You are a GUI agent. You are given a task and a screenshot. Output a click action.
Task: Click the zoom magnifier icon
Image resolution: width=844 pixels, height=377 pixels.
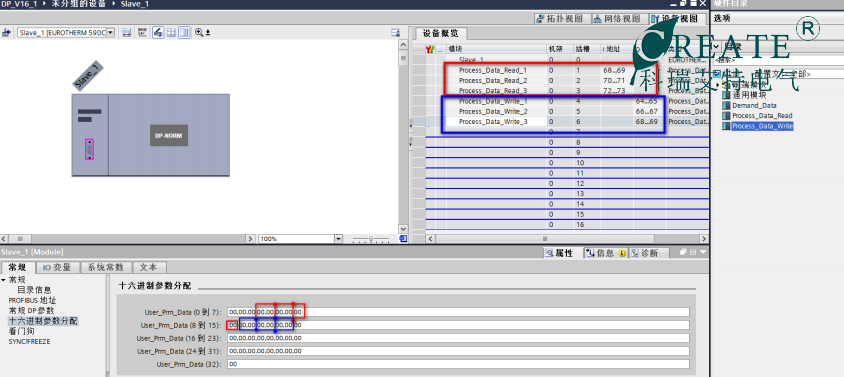(199, 33)
